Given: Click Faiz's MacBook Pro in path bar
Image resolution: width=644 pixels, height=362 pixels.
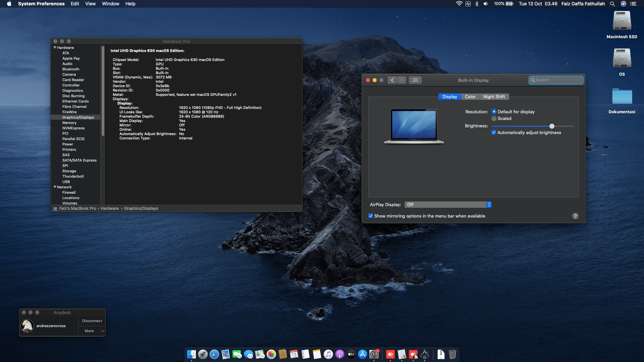Looking at the screenshot, I should point(78,208).
